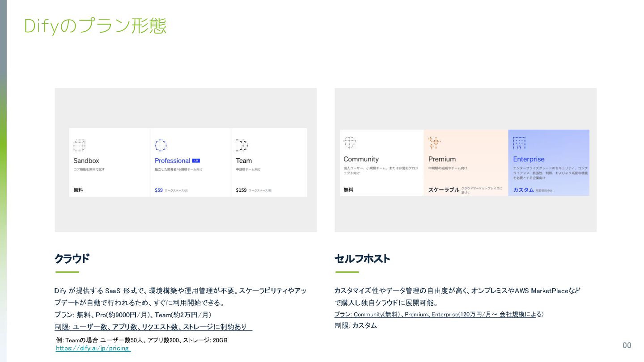644x362 pixels.
Task: Click the Community description paragraph
Action: 381,170
